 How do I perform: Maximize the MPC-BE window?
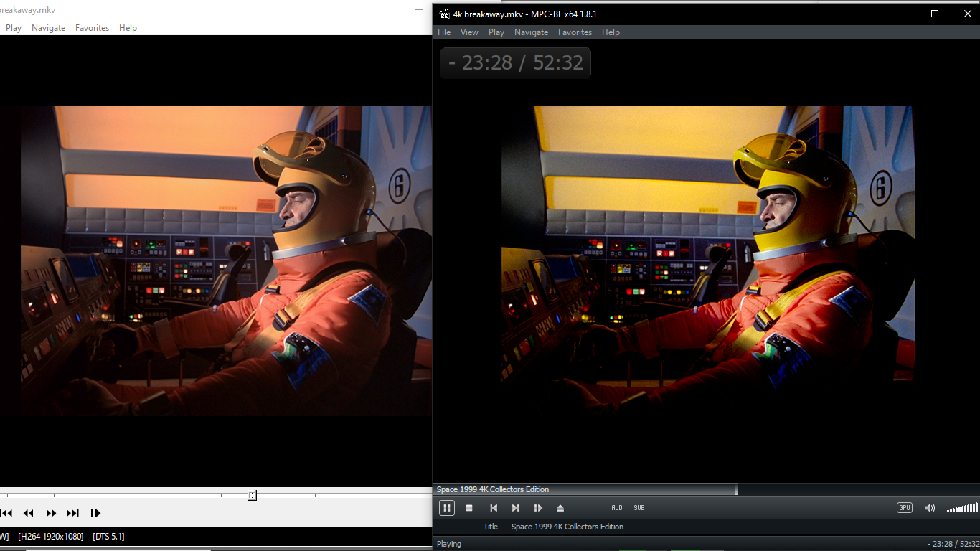[x=934, y=14]
